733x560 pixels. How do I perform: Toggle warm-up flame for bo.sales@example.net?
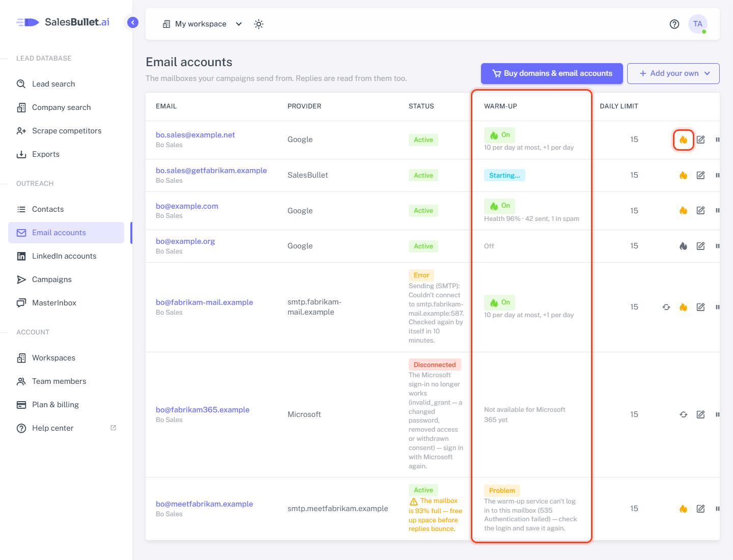point(684,139)
